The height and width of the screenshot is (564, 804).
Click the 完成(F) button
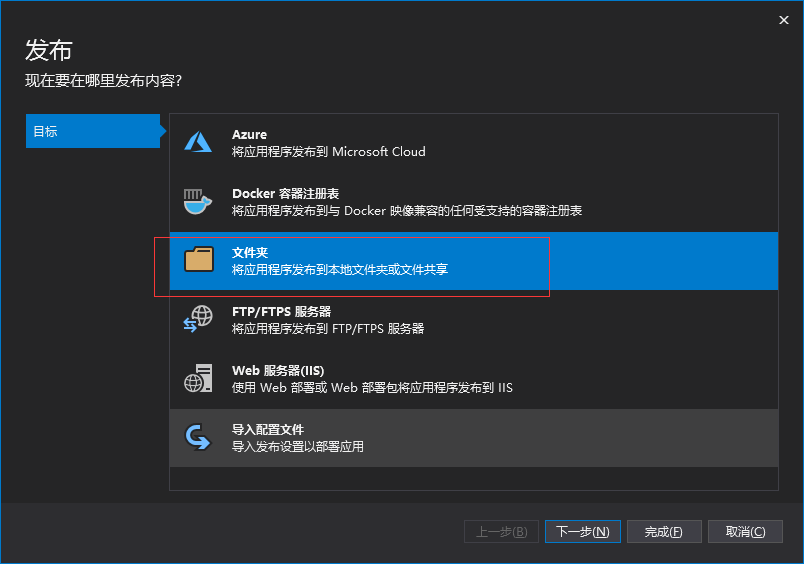664,532
